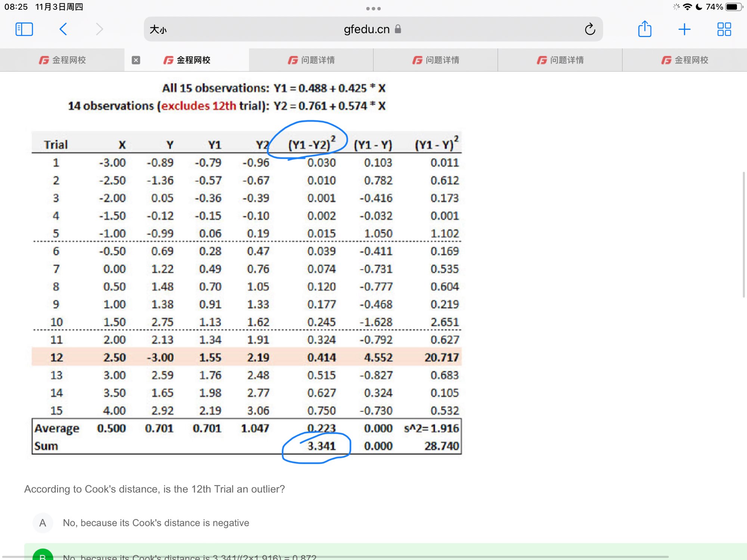Open the fourth tab 问题详情
747x560 pixels.
436,60
